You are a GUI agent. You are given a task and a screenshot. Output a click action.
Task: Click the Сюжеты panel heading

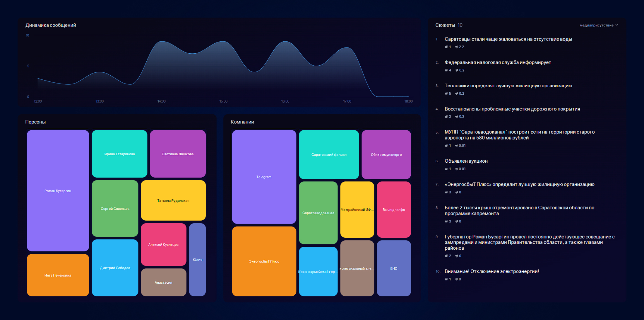445,25
